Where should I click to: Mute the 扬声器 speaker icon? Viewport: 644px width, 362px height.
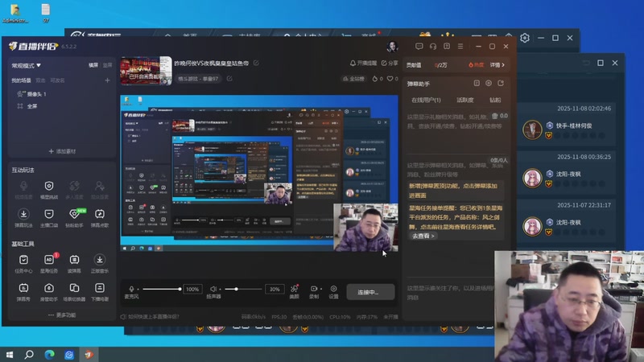click(213, 289)
